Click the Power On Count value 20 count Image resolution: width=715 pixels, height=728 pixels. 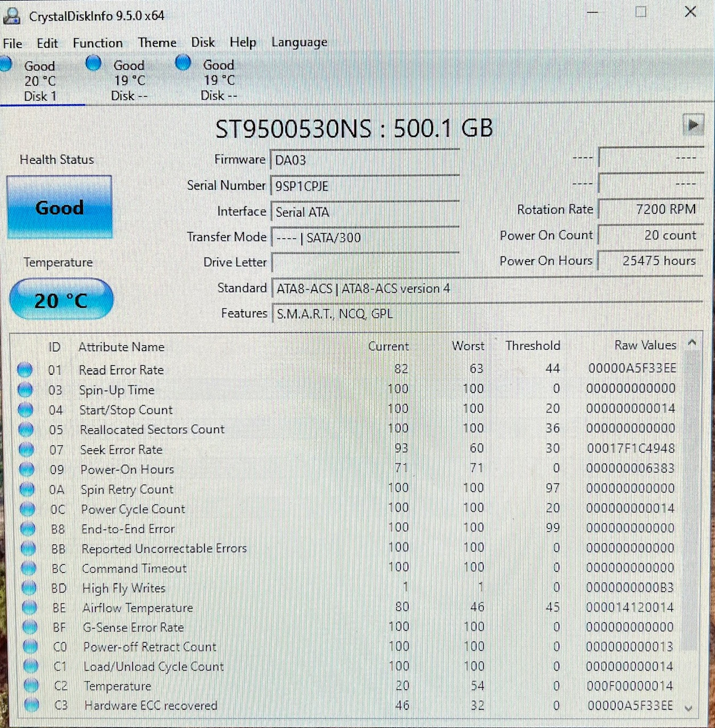click(651, 235)
